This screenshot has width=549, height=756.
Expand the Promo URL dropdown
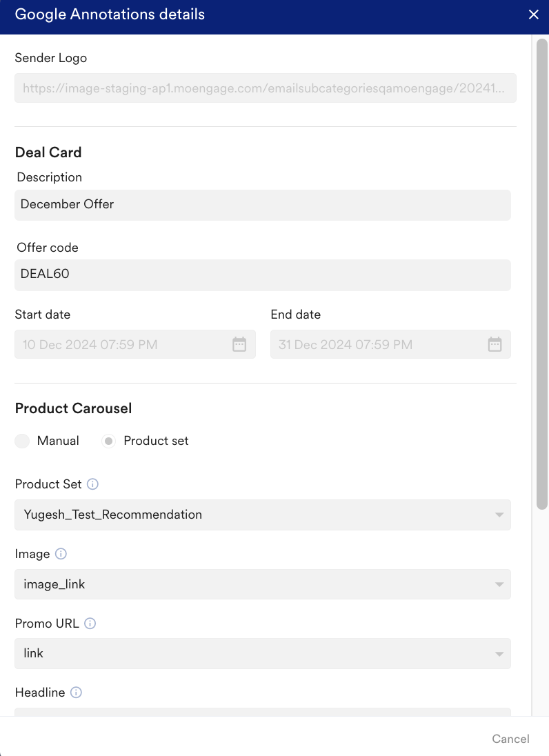click(x=262, y=653)
